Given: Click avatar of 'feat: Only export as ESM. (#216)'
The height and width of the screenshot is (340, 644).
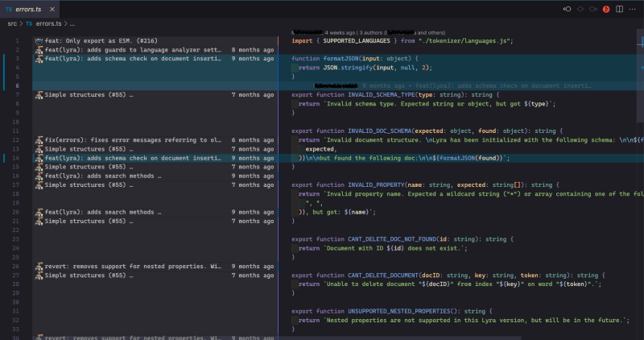Looking at the screenshot, I should point(39,41).
